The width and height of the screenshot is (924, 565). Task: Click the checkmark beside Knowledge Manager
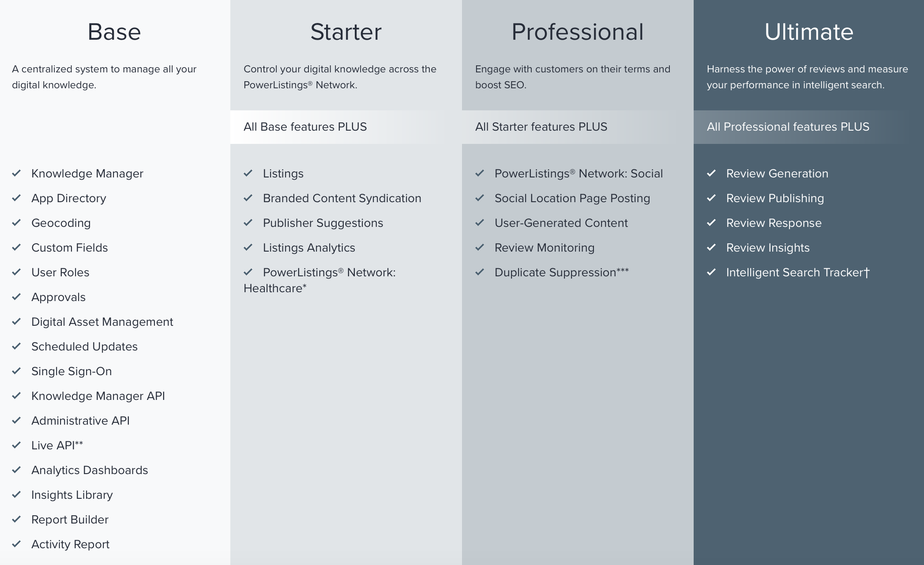point(16,173)
